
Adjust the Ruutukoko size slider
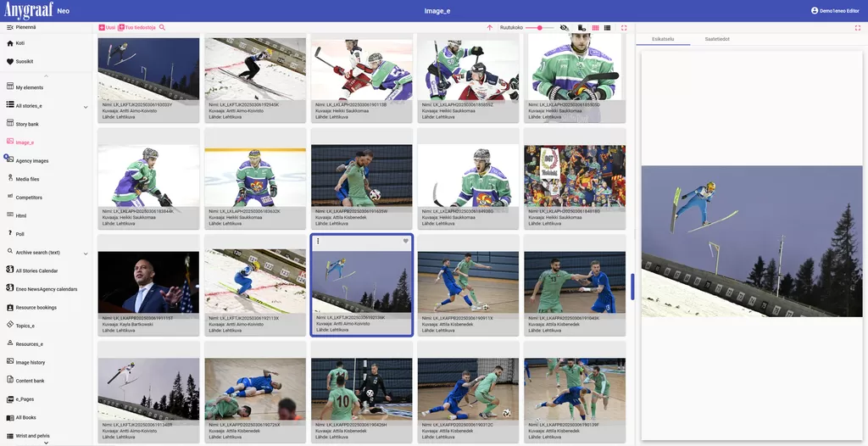[x=540, y=27]
